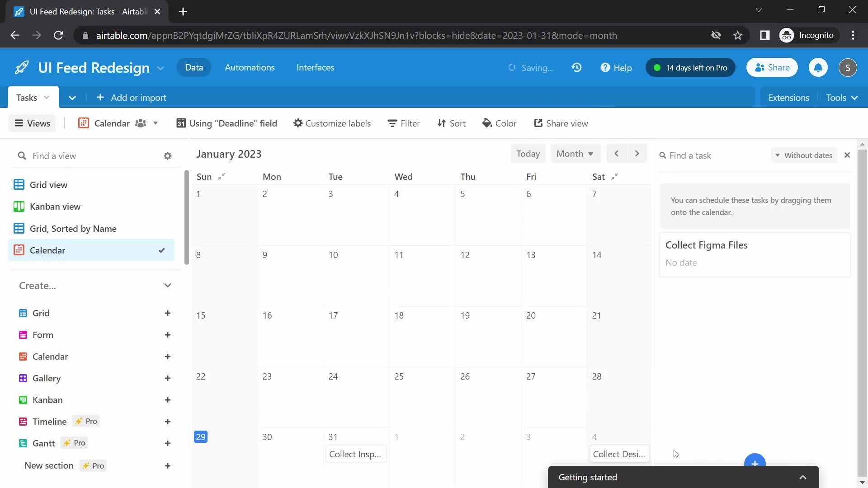This screenshot has height=488, width=868.
Task: Click the Views panel settings gear
Action: pos(168,155)
